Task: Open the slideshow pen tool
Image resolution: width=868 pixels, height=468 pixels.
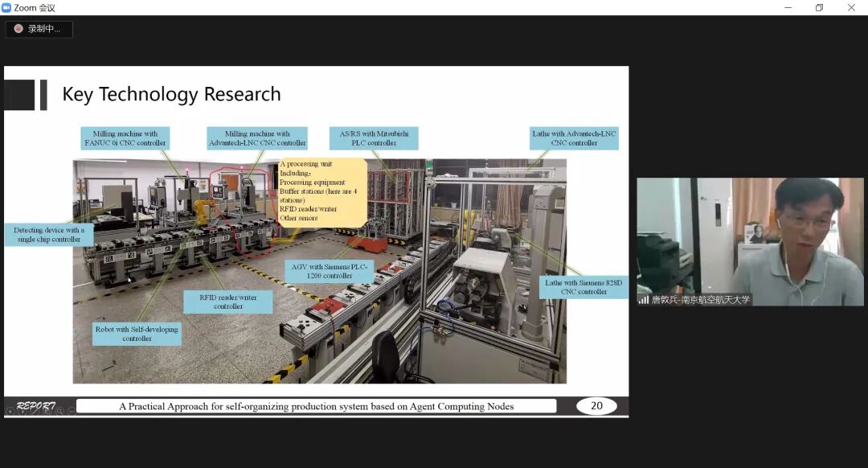Action: click(35, 412)
